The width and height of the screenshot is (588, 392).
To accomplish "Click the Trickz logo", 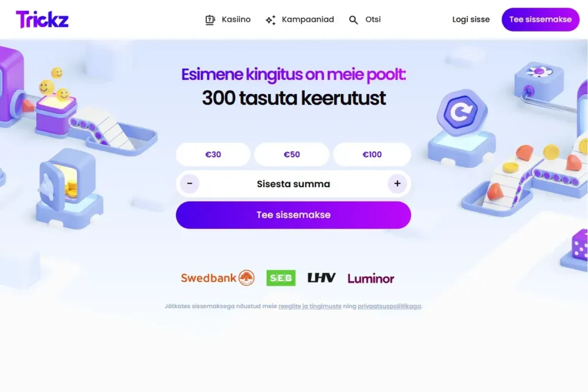I will pos(42,19).
